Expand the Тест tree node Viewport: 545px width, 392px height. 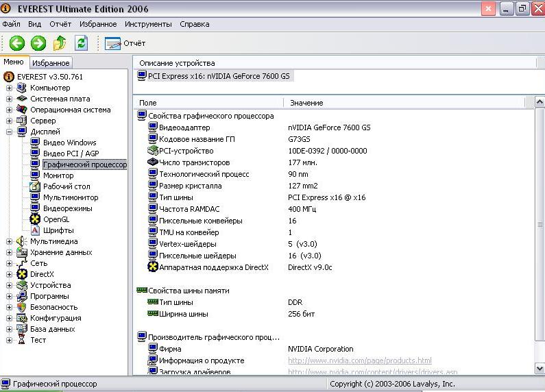[x=10, y=340]
